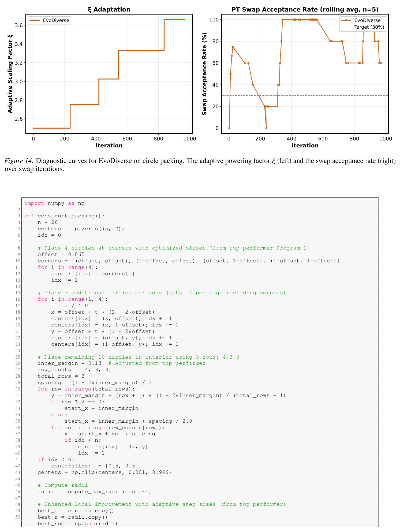The image size is (400, 532).
Task: Select the 'Target (30%)' legend entry
Action: click(x=363, y=27)
